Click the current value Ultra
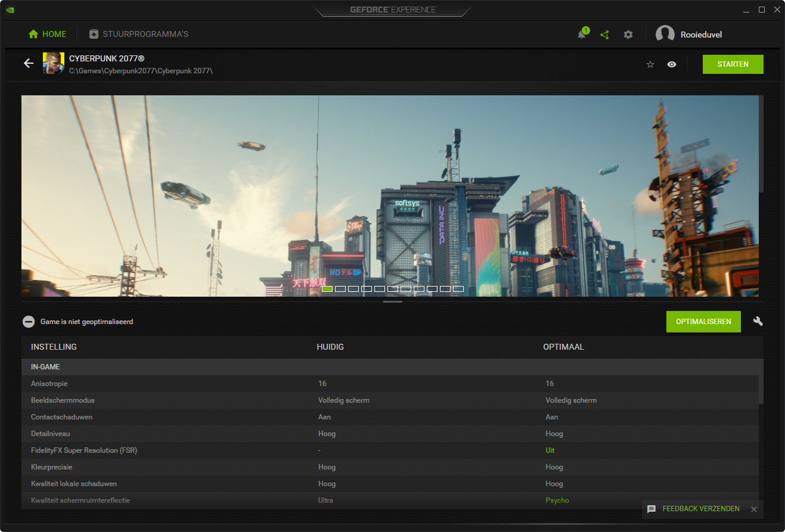785x532 pixels. coord(325,500)
